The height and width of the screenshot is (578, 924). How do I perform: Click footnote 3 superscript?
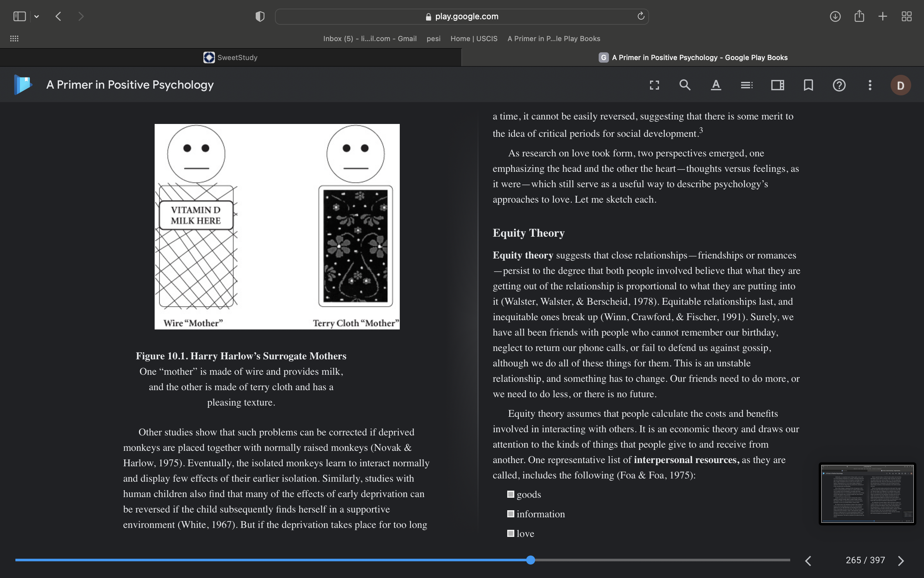pos(701,130)
